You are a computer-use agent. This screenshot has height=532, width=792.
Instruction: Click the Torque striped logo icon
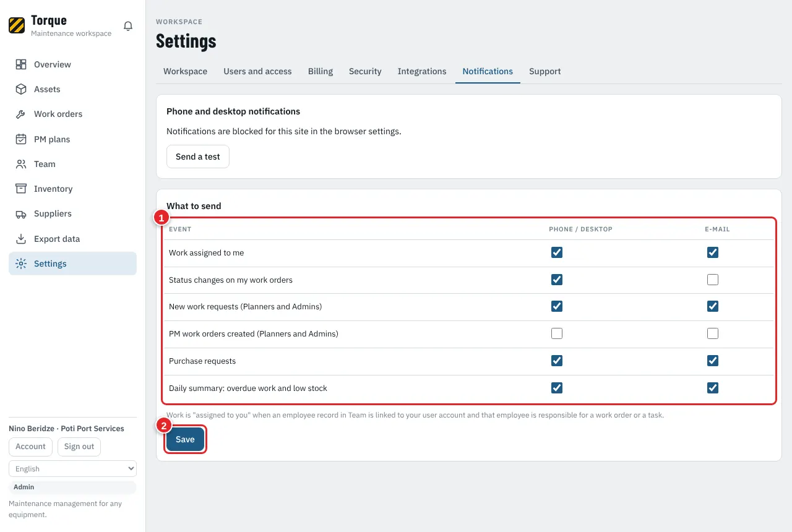[17, 25]
